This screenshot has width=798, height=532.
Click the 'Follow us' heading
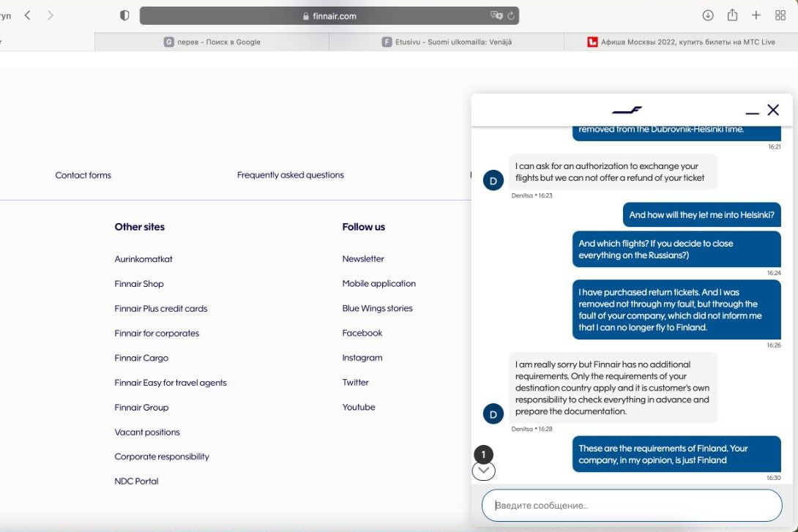tap(363, 227)
